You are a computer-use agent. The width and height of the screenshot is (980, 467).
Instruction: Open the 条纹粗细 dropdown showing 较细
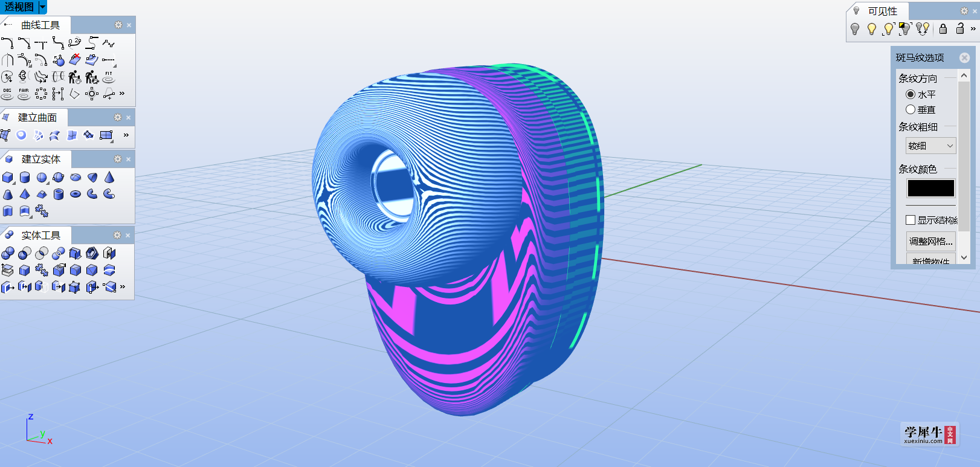(930, 146)
